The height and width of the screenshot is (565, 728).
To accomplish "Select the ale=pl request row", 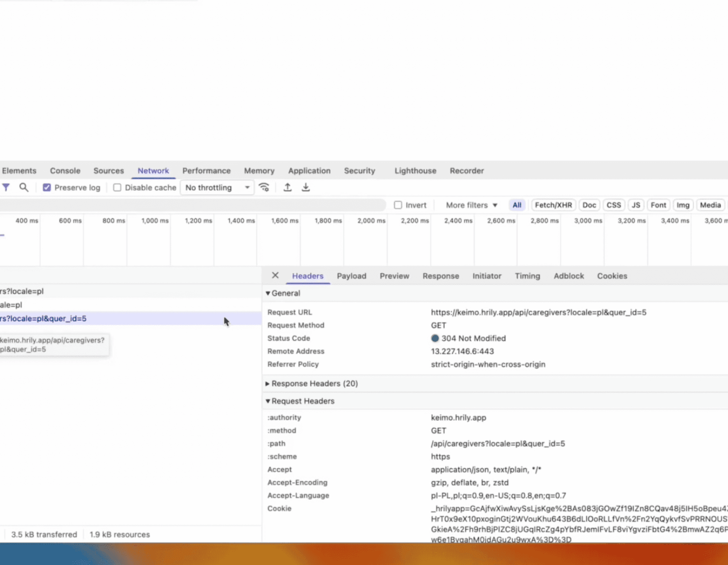I will (x=130, y=305).
